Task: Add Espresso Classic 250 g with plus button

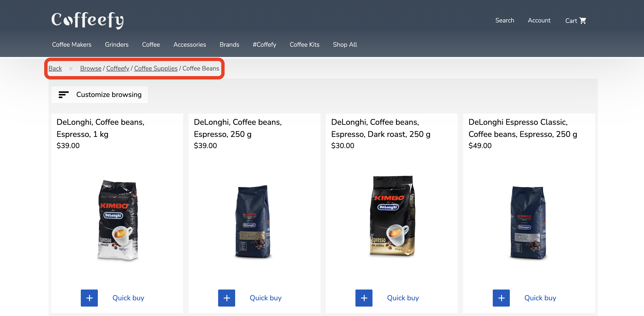Action: 501,298
